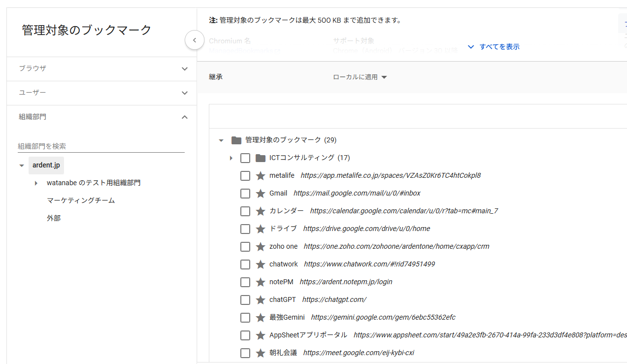This screenshot has height=364, width=627.
Task: Select the checkbox beside metalife bookmark
Action: click(245, 175)
